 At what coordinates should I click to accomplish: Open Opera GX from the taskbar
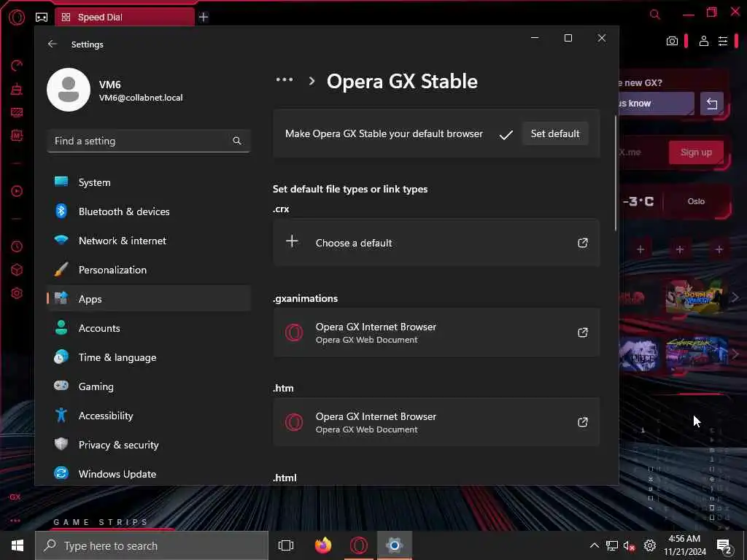[x=358, y=545]
